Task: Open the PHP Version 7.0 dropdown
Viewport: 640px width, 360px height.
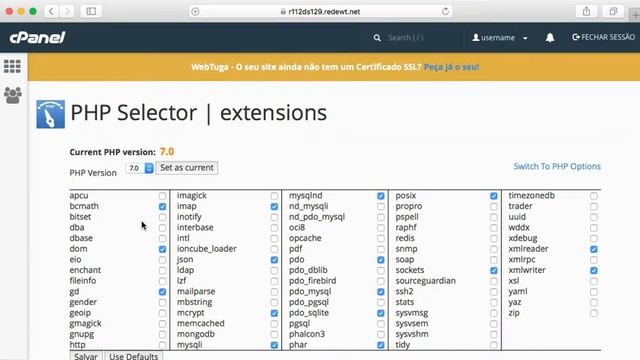Action: (x=140, y=168)
